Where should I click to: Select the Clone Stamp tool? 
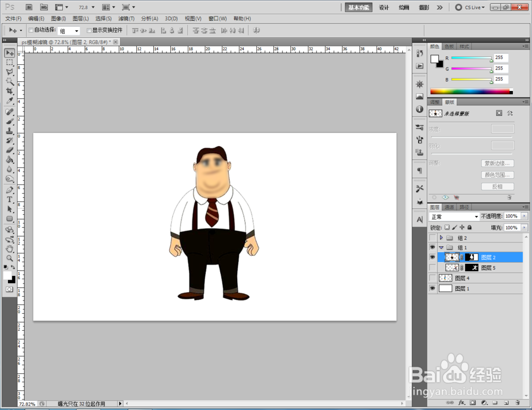click(x=10, y=131)
